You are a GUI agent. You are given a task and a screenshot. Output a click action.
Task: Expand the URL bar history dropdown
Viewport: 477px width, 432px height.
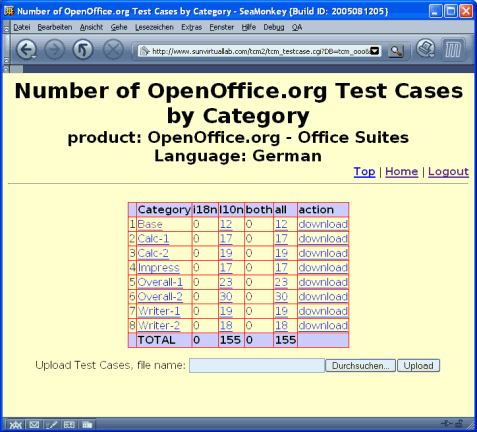point(375,51)
